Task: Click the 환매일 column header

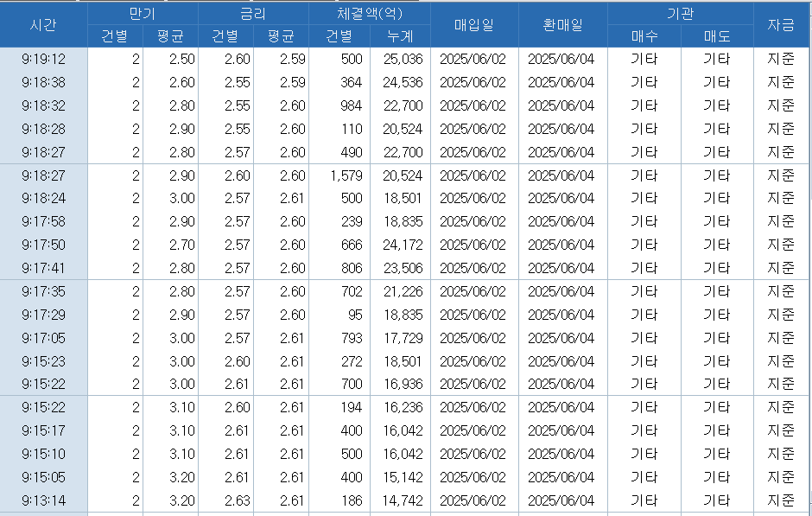Action: pos(561,25)
